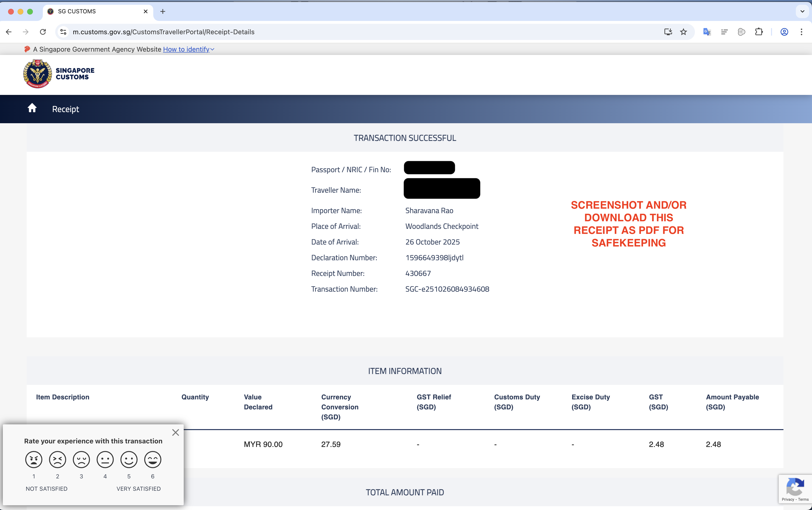The image size is (812, 510).
Task: Select the neutral face rating 4
Action: [105, 459]
